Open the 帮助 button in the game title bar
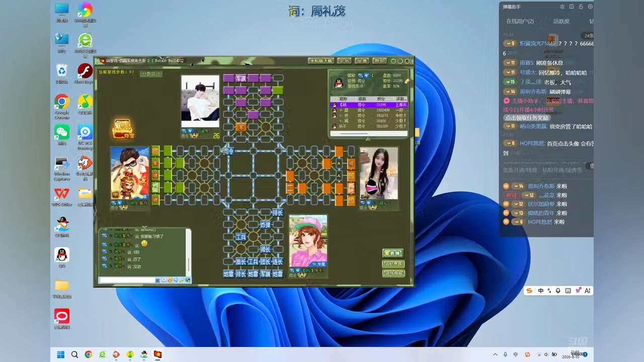Image resolution: width=644 pixels, height=362 pixels. [379, 61]
